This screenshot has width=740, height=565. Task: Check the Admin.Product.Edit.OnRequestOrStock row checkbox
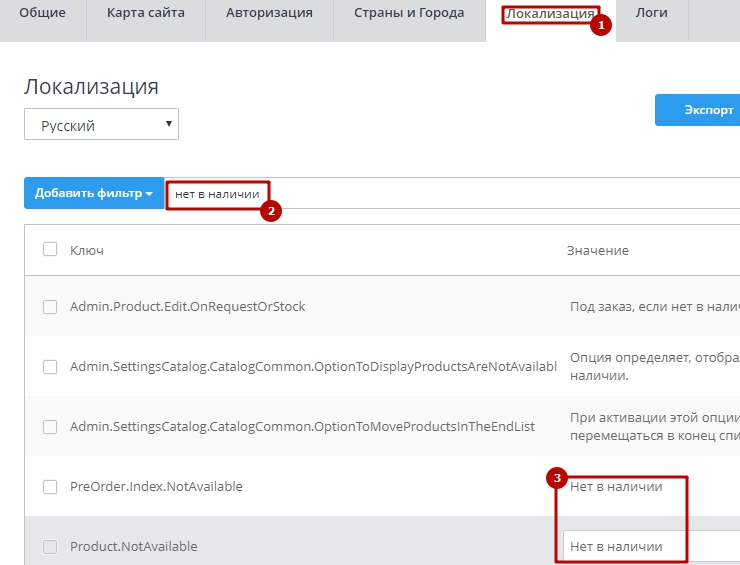[x=50, y=307]
